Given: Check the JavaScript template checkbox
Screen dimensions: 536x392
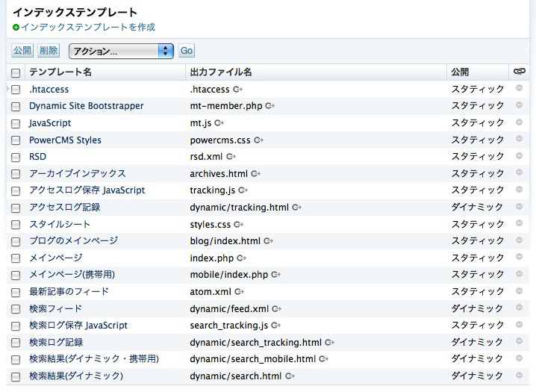Looking at the screenshot, I should click(x=16, y=123).
